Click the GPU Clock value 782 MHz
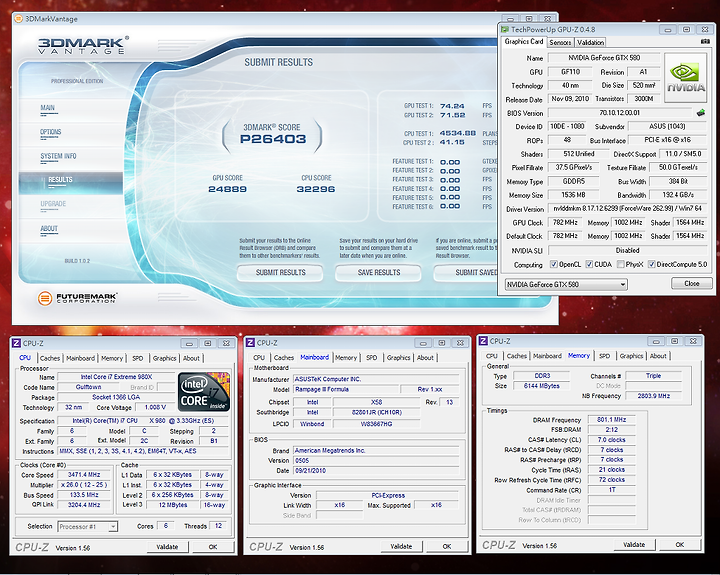 point(565,222)
